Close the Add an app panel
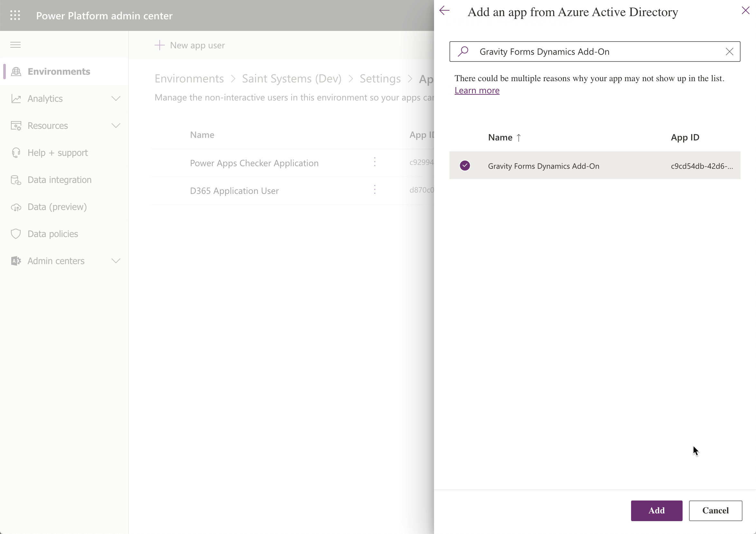The width and height of the screenshot is (756, 534). click(x=745, y=11)
